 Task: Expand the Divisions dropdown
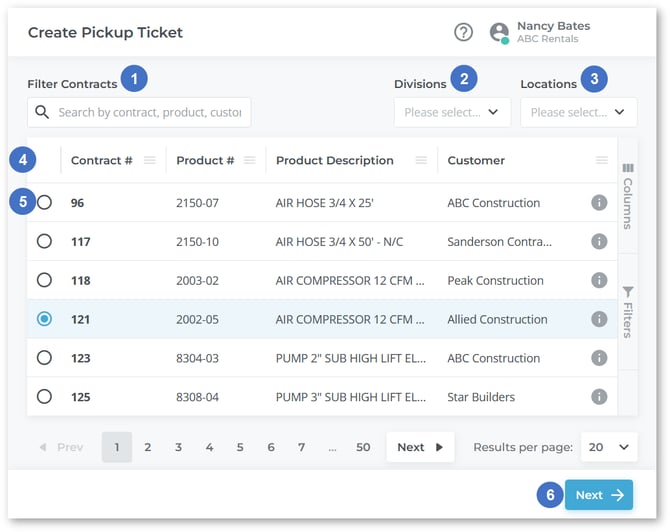point(452,112)
